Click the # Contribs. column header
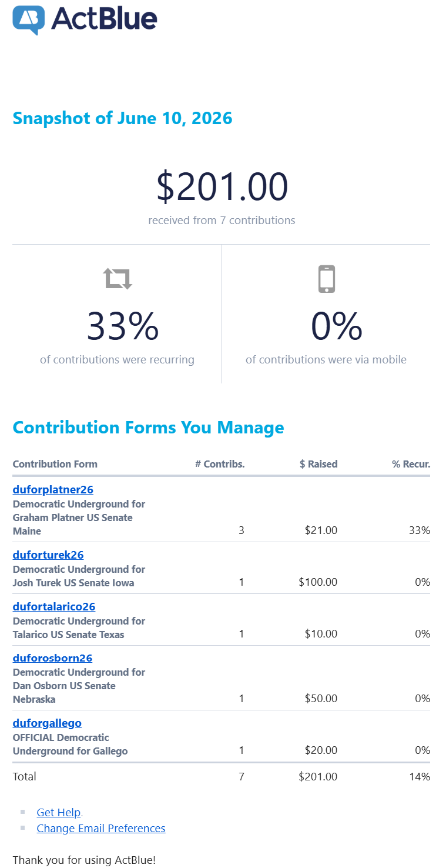Viewport: 436px width, 868px height. 220,464
